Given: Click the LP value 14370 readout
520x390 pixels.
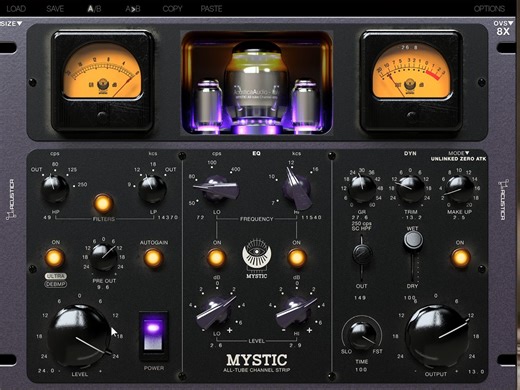Looking at the screenshot, I should coord(168,217).
